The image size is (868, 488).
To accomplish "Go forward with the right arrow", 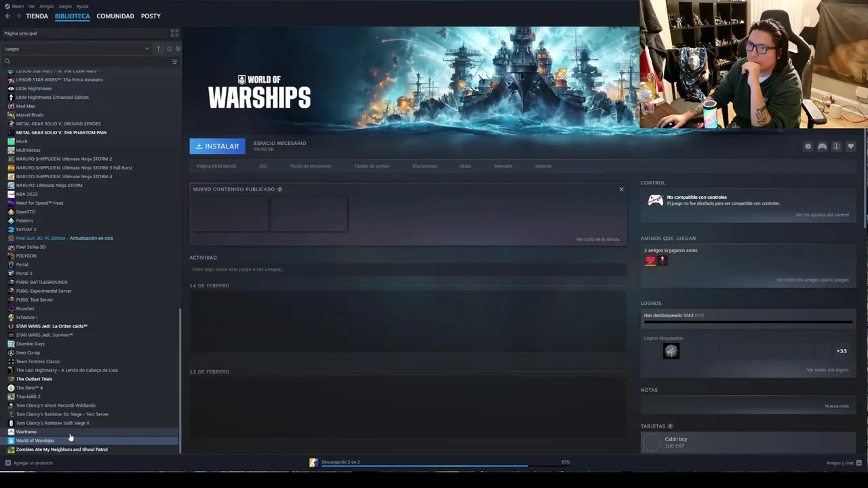I will click(19, 16).
